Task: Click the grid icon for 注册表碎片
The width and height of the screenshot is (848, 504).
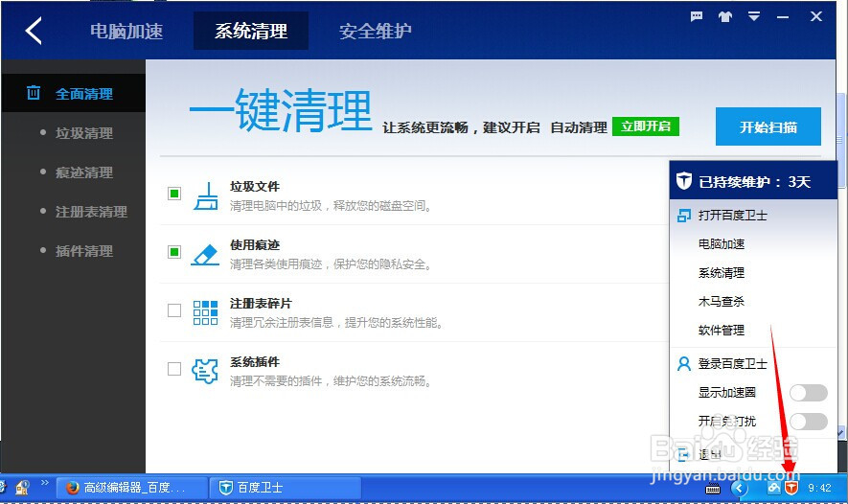Action: pos(205,312)
